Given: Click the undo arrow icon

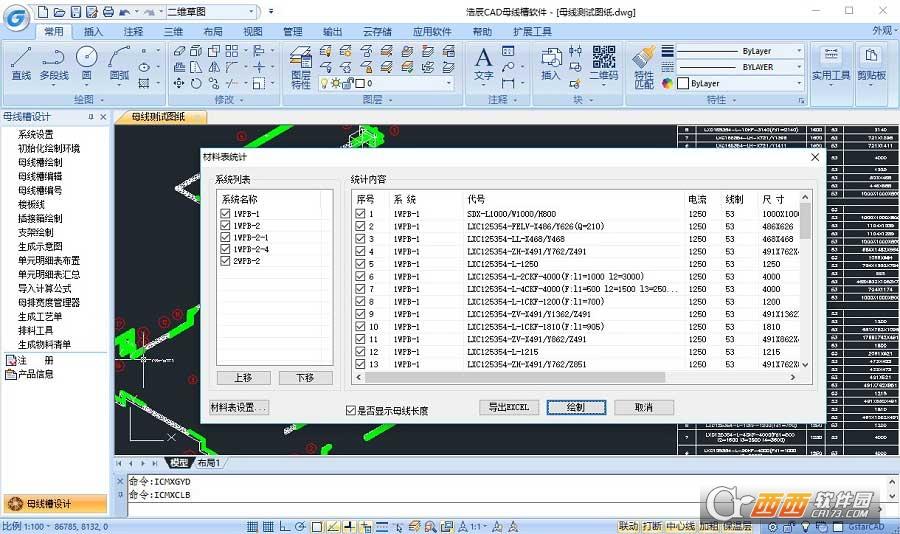Looking at the screenshot, I should (125, 11).
